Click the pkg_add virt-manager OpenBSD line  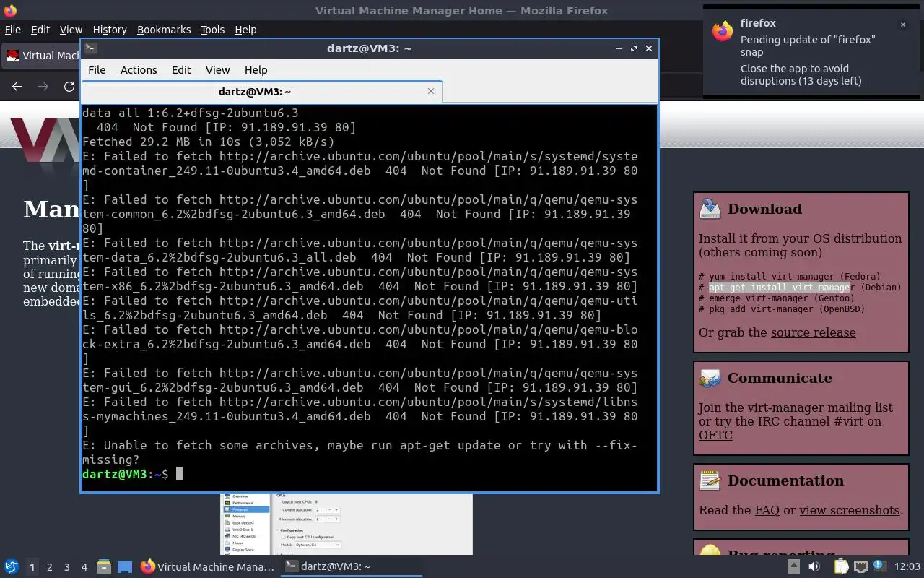(782, 309)
